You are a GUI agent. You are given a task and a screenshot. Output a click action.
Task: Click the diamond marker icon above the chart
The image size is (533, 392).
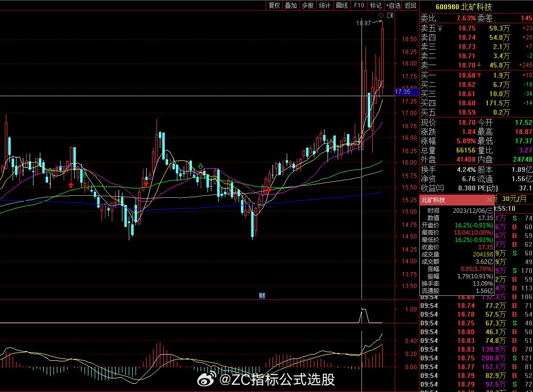tap(381, 15)
